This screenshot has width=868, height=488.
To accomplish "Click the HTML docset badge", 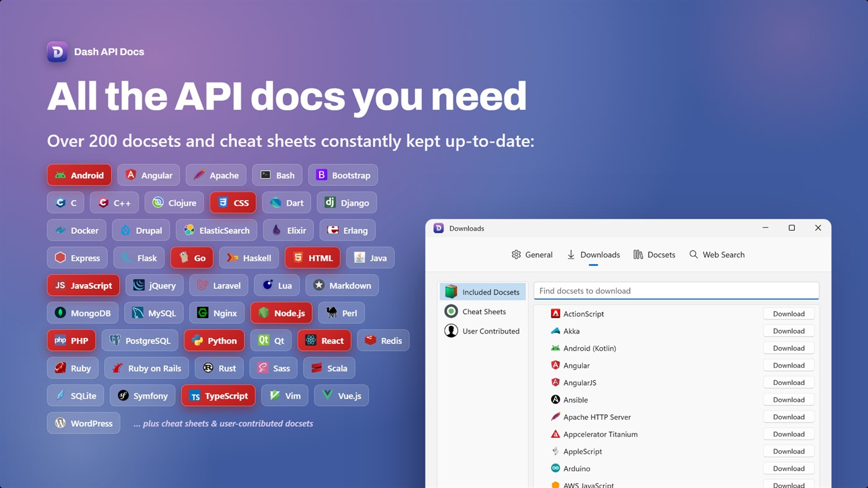I will point(313,258).
